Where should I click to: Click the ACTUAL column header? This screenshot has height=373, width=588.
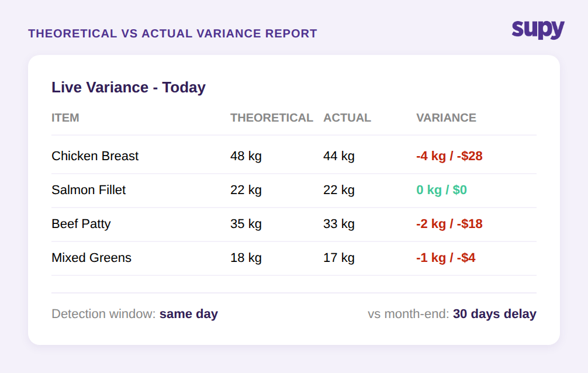point(347,118)
